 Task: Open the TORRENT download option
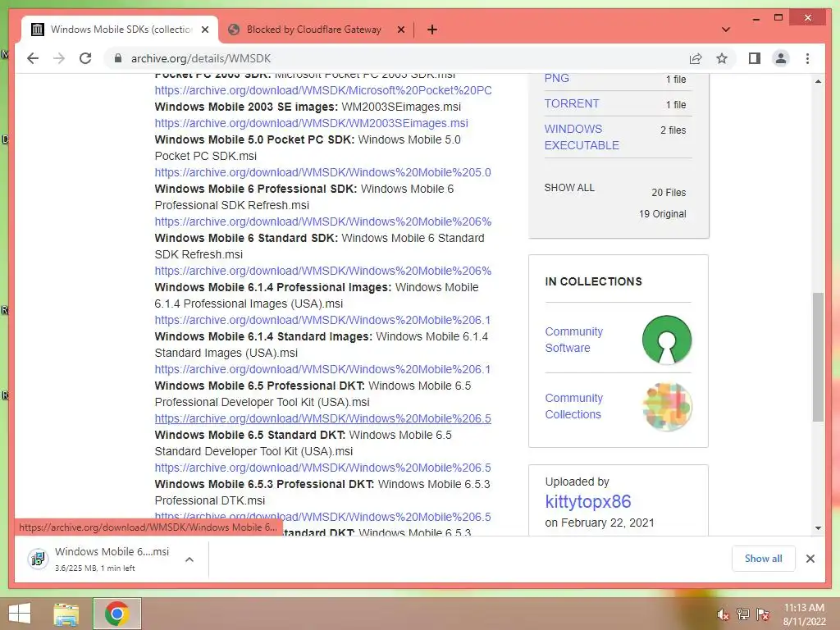572,103
